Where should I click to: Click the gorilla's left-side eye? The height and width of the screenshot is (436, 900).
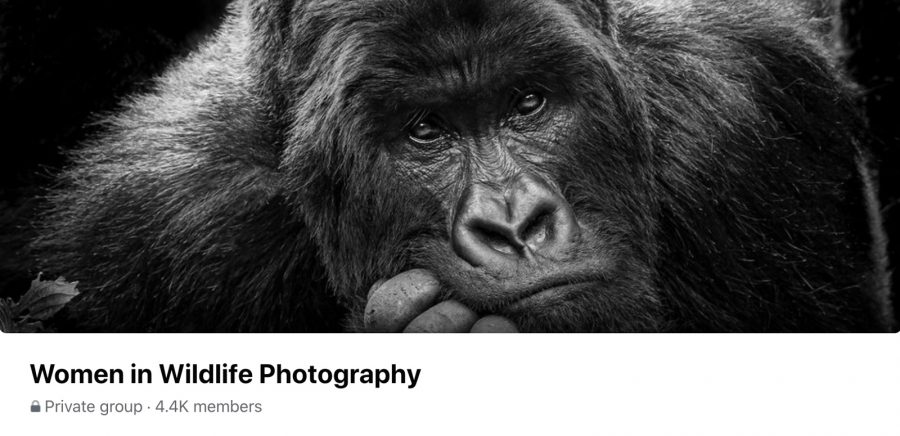pyautogui.click(x=426, y=130)
